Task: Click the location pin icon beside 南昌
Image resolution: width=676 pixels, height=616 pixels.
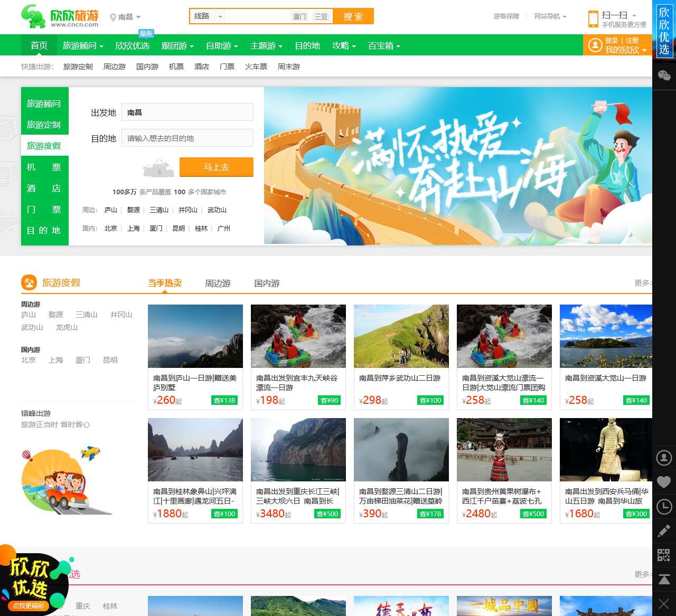Action: [x=112, y=17]
